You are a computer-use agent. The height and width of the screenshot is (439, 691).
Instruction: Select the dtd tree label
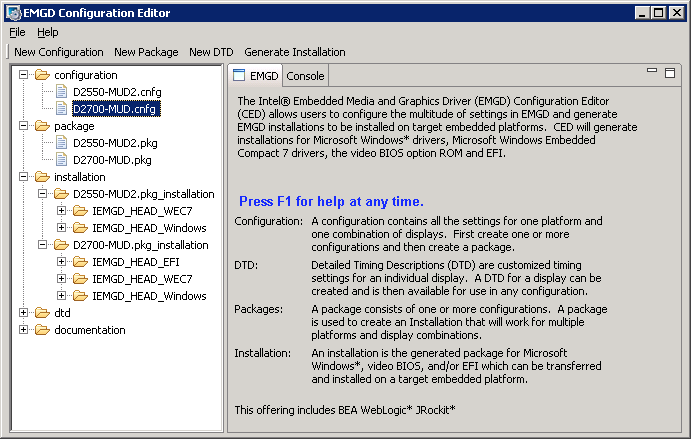[x=62, y=313]
